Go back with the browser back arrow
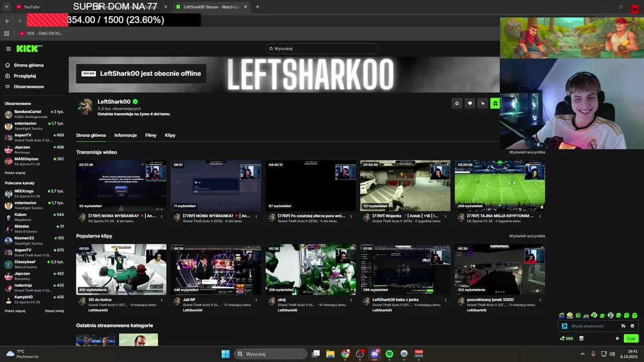The width and height of the screenshot is (644, 362). point(8,21)
